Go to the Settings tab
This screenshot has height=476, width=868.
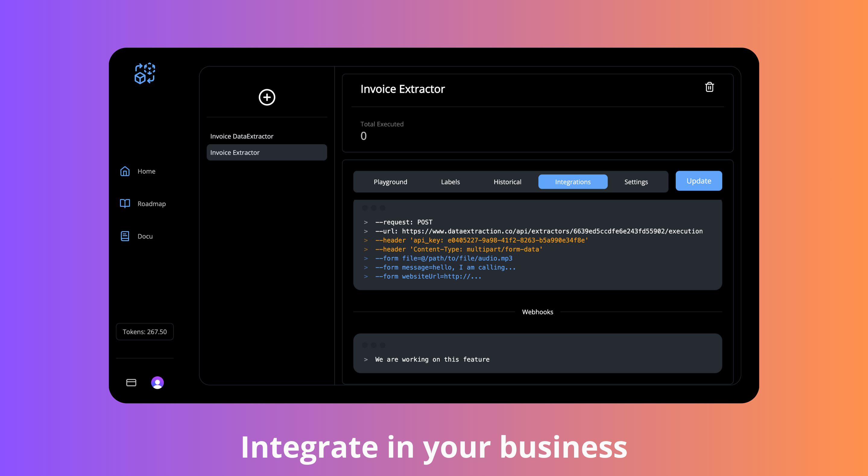click(x=636, y=182)
